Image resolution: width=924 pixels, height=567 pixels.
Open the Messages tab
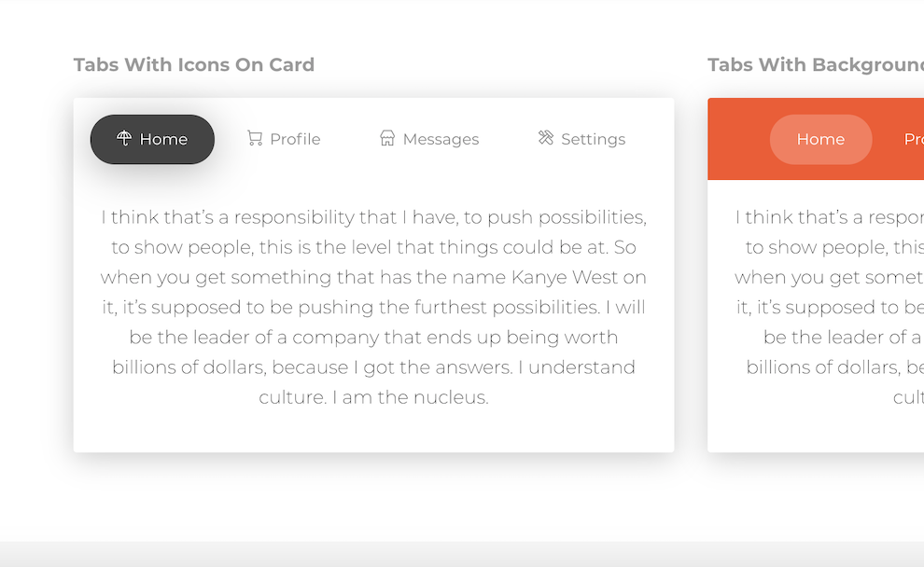point(428,138)
